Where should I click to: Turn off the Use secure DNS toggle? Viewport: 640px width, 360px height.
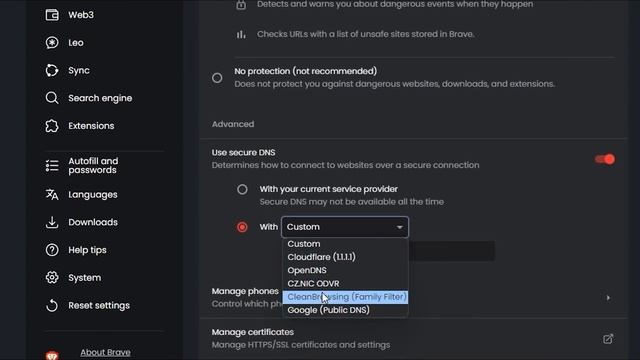click(605, 159)
